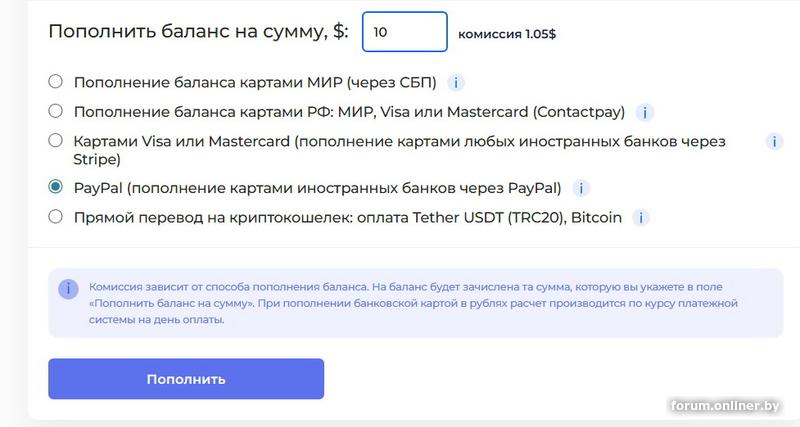Click info icon next to МИР (через СБП) option

(x=456, y=82)
